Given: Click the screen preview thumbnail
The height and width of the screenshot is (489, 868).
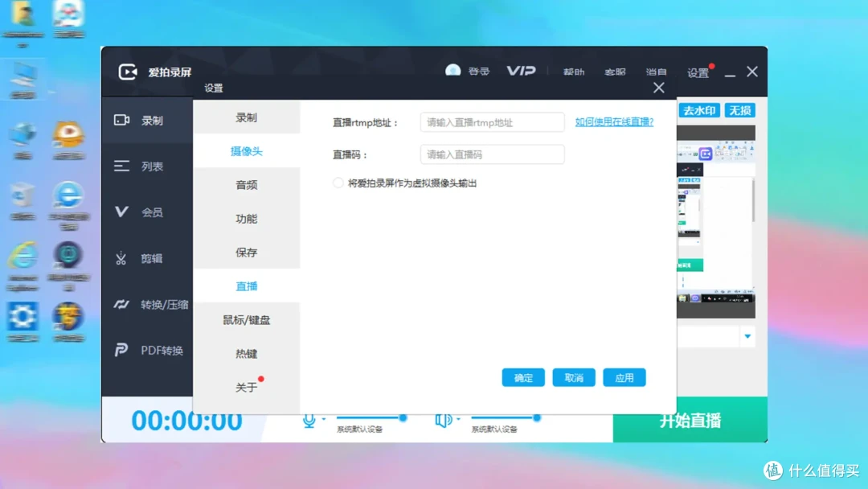Looking at the screenshot, I should (x=716, y=221).
